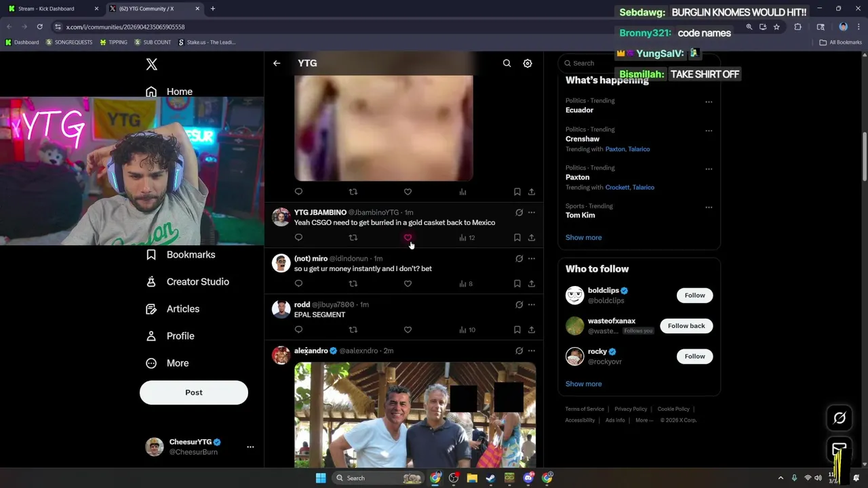
Task: Open Creator Studio in sidebar
Action: (188, 281)
